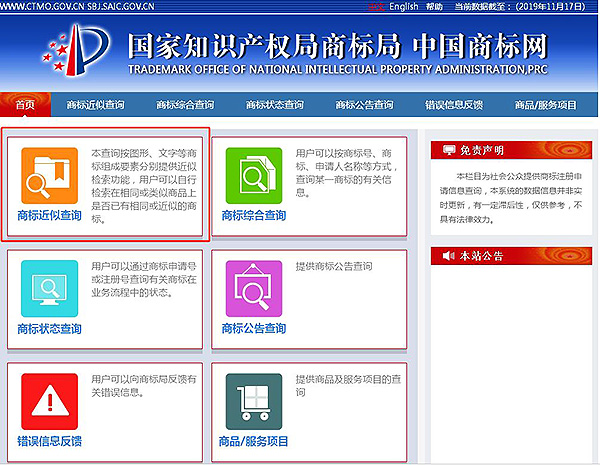Open the 首页 tab in the navigation bar
The image size is (600, 465).
(x=25, y=104)
